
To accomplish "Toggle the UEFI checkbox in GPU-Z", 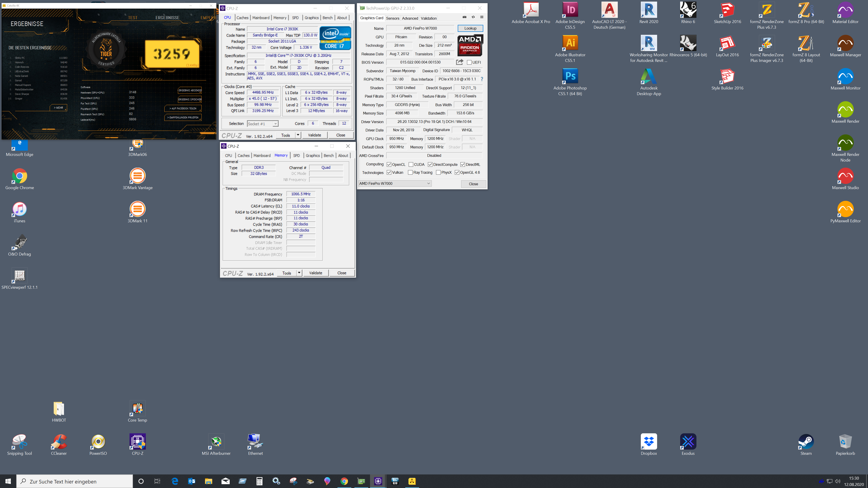I will tap(469, 62).
